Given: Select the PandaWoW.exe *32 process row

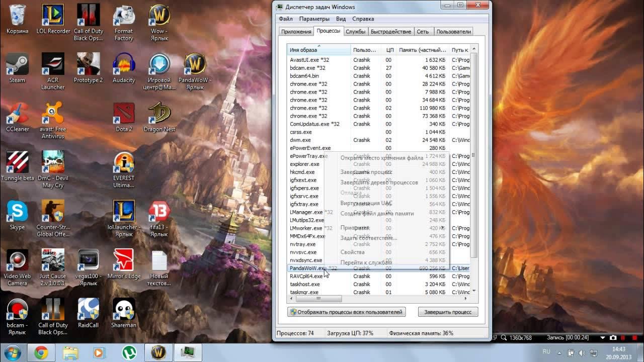Looking at the screenshot, I should 378,268.
